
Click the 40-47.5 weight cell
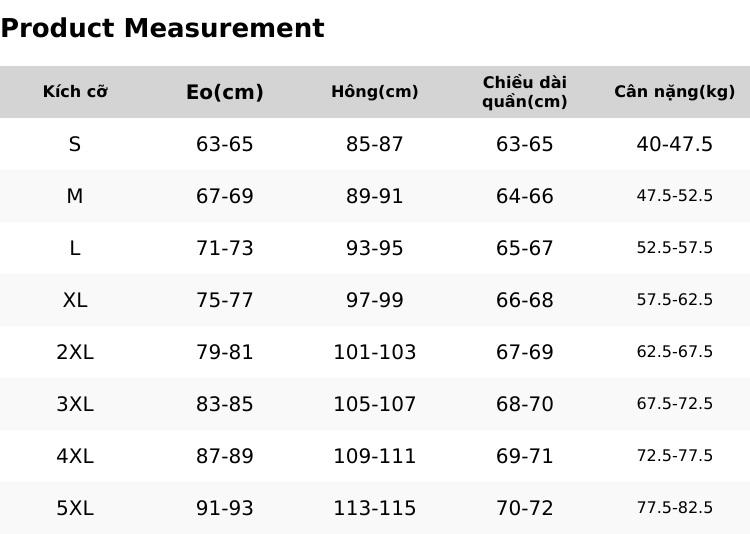[x=674, y=144]
